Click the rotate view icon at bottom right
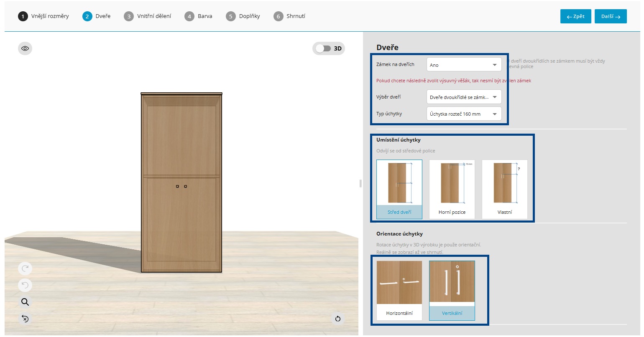Image resolution: width=644 pixels, height=337 pixels. point(338,319)
